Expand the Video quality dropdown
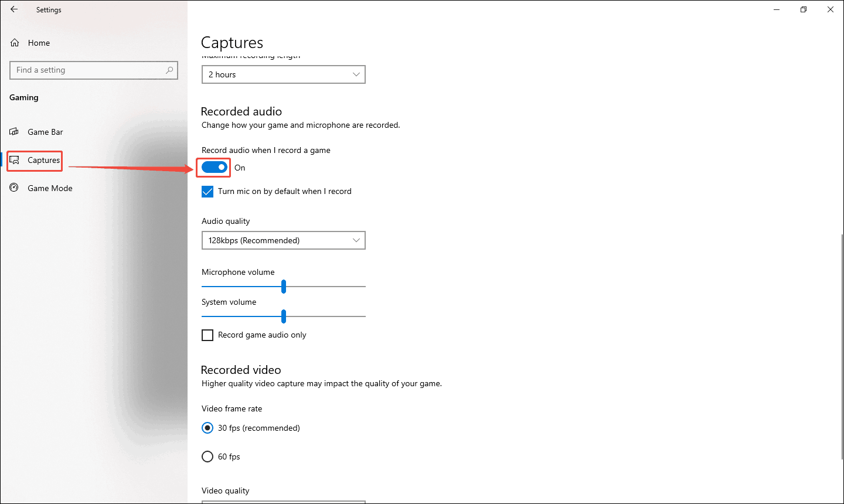The width and height of the screenshot is (844, 504). pos(283,502)
